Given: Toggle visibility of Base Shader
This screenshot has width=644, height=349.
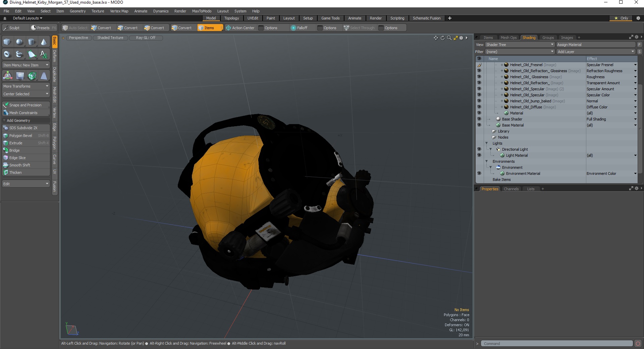Looking at the screenshot, I should pos(479,119).
